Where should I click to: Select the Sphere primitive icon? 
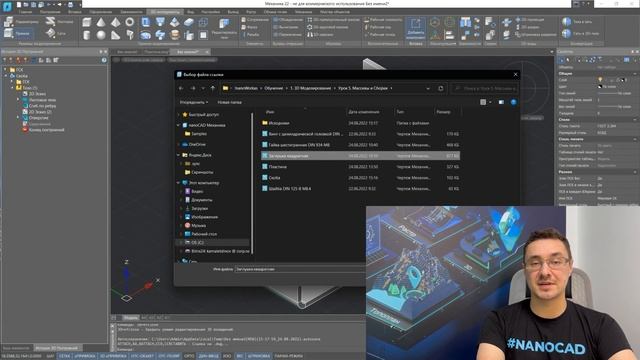[101, 35]
